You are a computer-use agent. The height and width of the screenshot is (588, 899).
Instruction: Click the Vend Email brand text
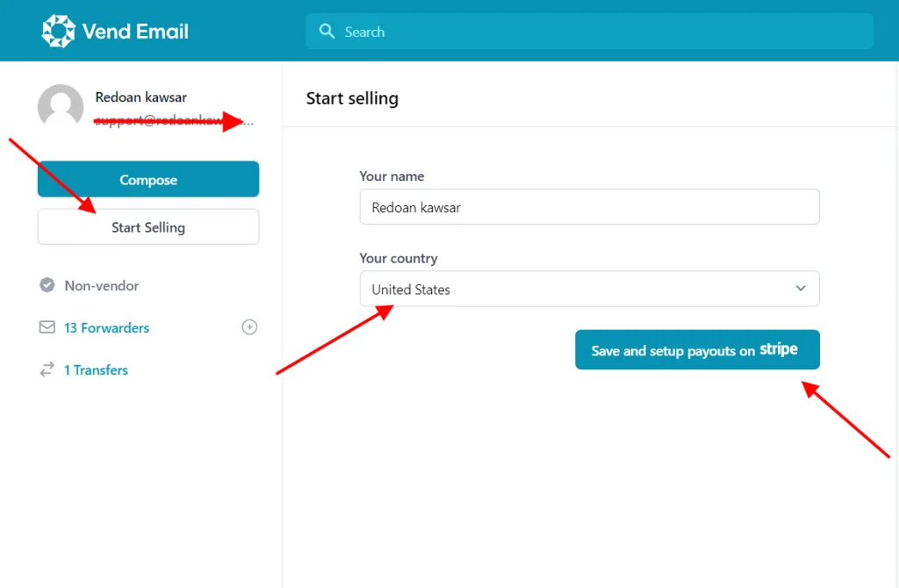(135, 32)
